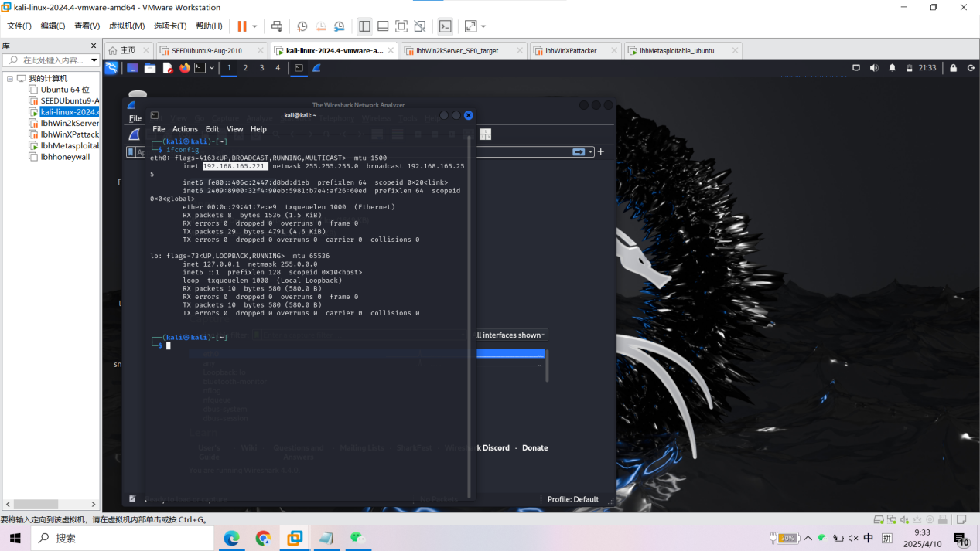This screenshot has width=980, height=551.
Task: Open the 选项卡(T) menu
Action: coord(171,26)
